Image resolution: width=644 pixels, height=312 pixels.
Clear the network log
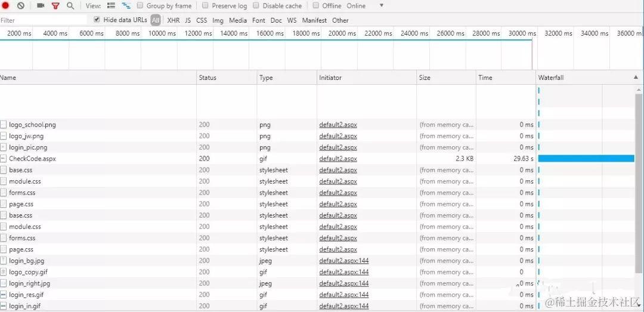[20, 6]
